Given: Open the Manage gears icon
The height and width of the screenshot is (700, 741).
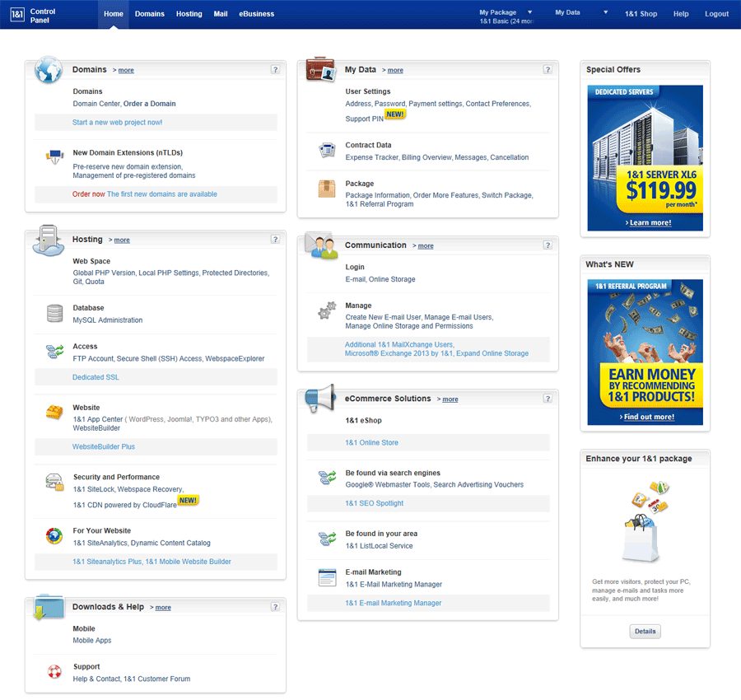Looking at the screenshot, I should (327, 310).
